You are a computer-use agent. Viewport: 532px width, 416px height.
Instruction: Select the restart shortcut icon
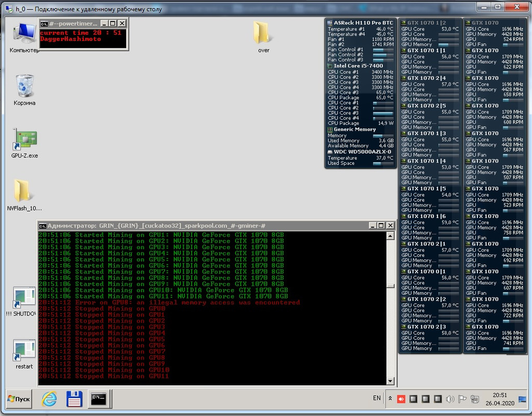click(24, 354)
